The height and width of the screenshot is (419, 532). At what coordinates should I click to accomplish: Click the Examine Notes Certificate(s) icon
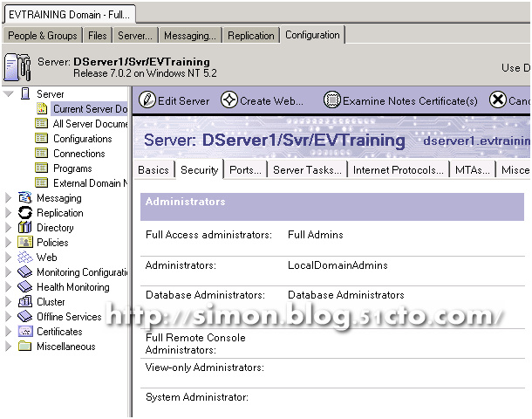[x=331, y=100]
